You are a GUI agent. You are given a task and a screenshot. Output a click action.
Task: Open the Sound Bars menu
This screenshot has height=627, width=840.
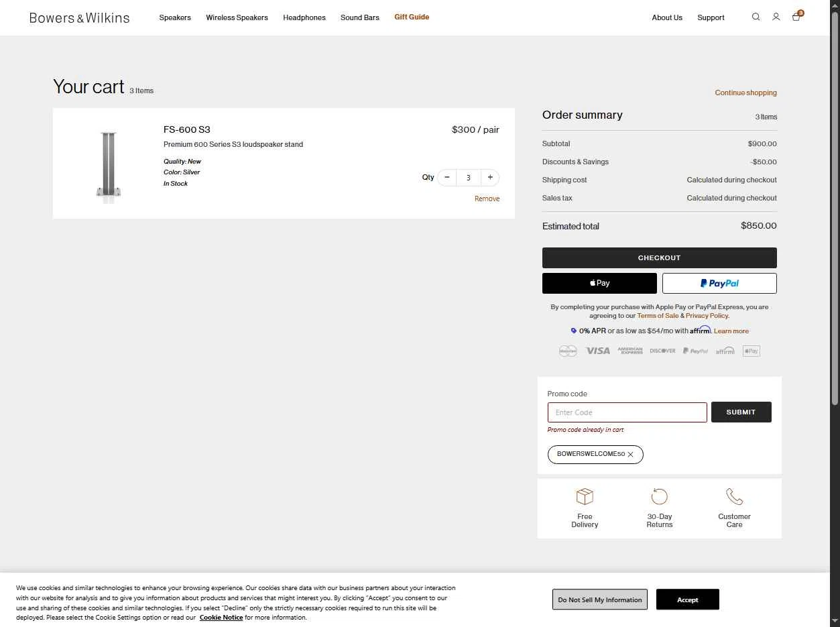(360, 17)
